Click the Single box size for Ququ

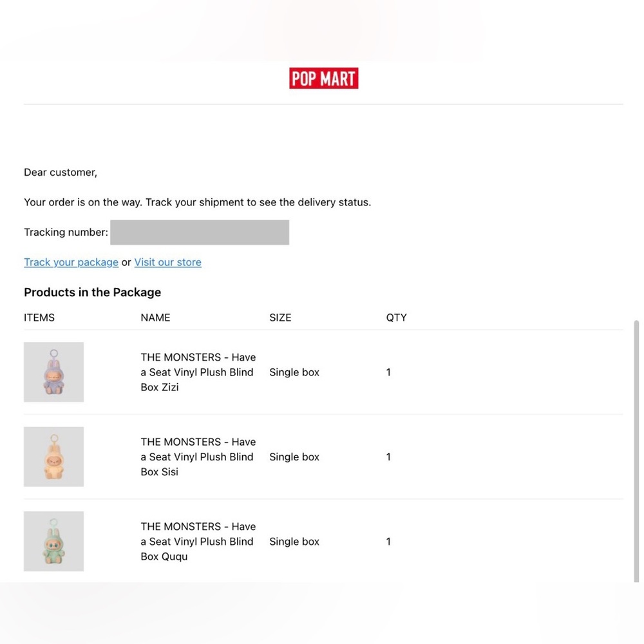(294, 542)
